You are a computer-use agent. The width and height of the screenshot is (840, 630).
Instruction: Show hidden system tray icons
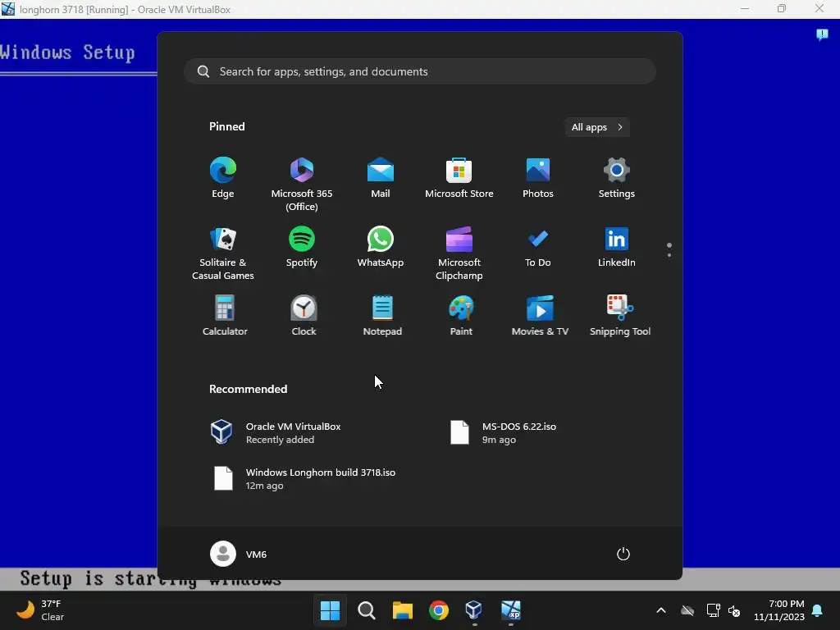(661, 610)
